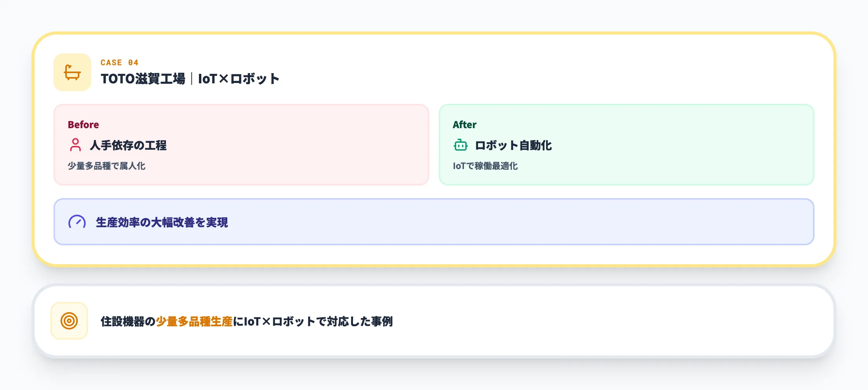The image size is (868, 390).
Task: Click empty area of blue result banner
Action: click(511, 222)
